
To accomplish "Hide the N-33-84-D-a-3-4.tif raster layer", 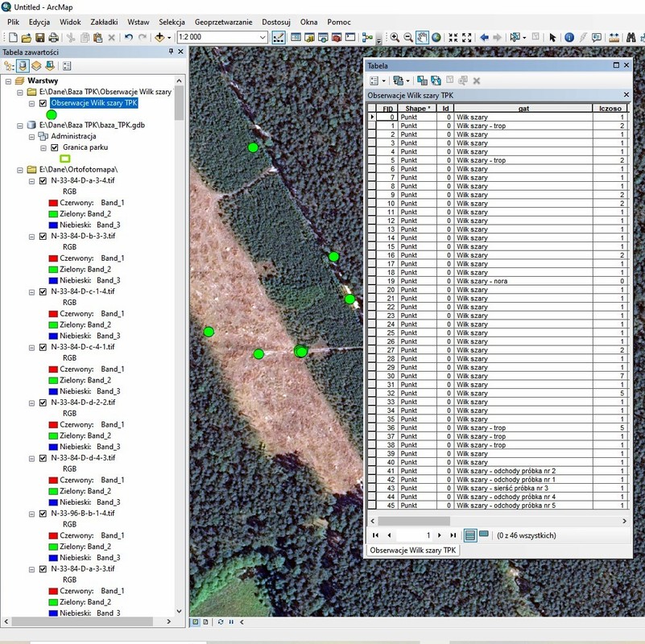I will [x=43, y=181].
